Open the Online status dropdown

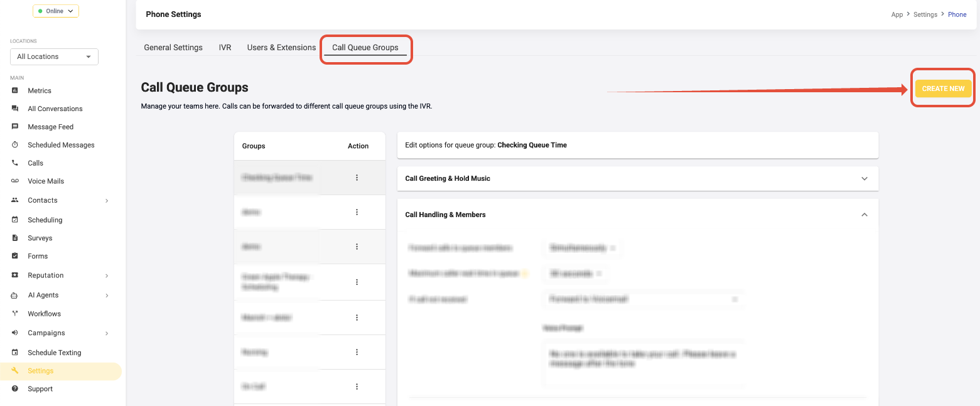point(55,11)
